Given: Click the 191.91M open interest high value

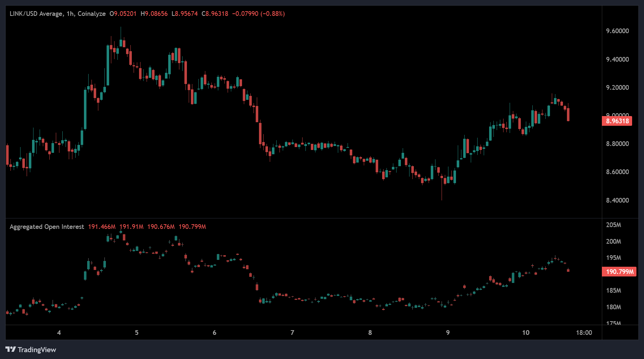Looking at the screenshot, I should point(131,227).
